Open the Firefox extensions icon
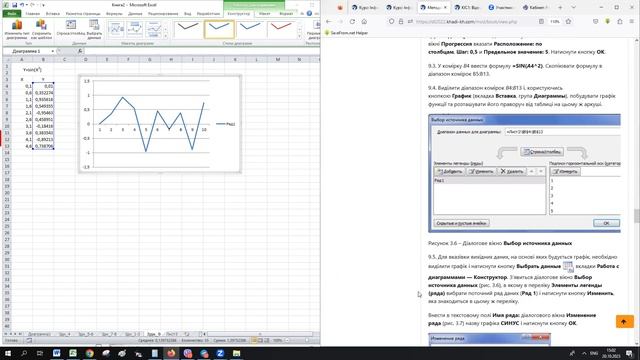 click(x=620, y=21)
